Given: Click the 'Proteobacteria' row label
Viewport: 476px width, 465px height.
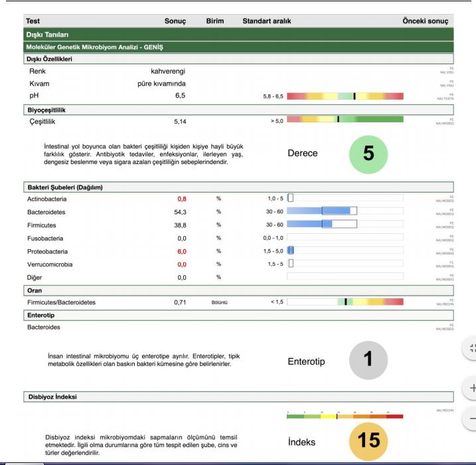Looking at the screenshot, I should click(x=47, y=252).
